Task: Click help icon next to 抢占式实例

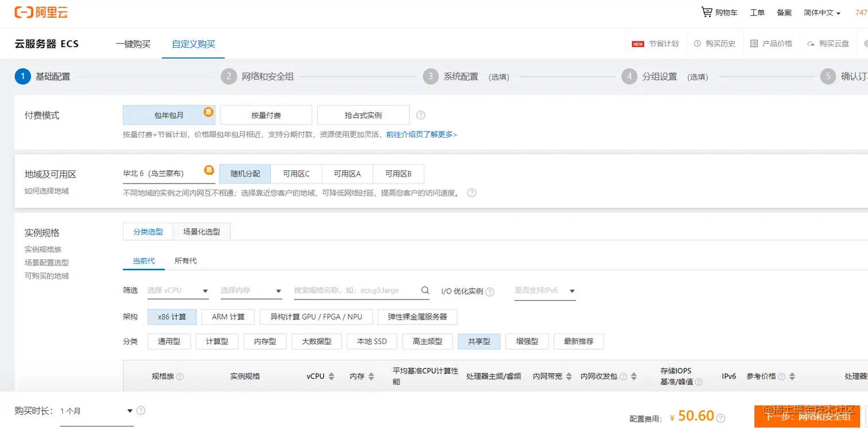Action: coord(421,115)
